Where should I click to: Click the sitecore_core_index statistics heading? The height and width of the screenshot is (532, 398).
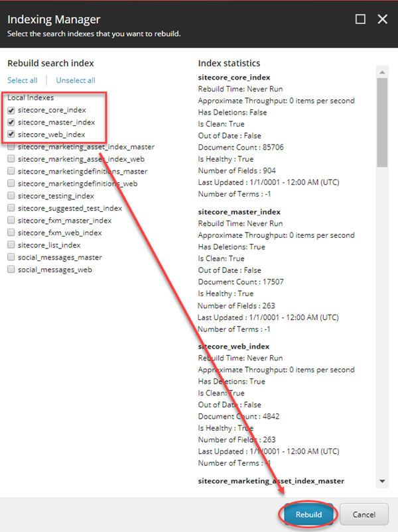coord(234,78)
